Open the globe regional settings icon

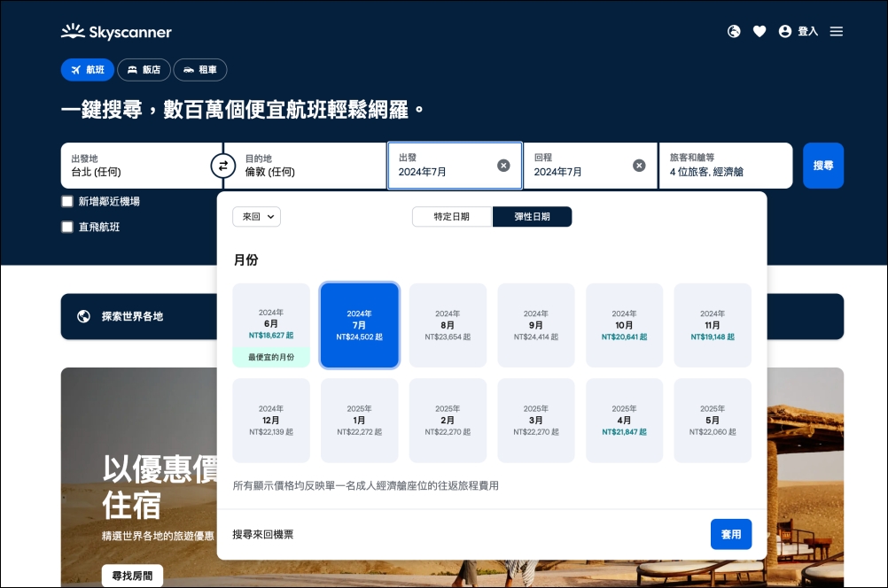coord(734,31)
